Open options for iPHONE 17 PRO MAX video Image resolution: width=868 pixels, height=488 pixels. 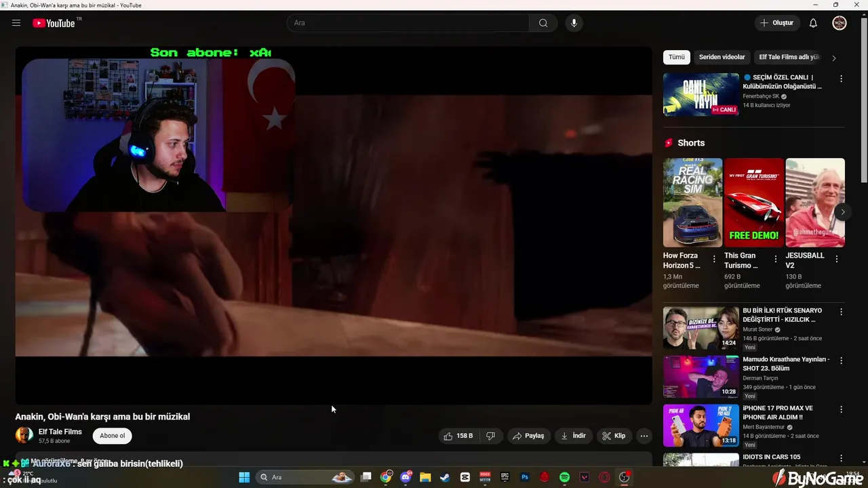click(x=841, y=409)
